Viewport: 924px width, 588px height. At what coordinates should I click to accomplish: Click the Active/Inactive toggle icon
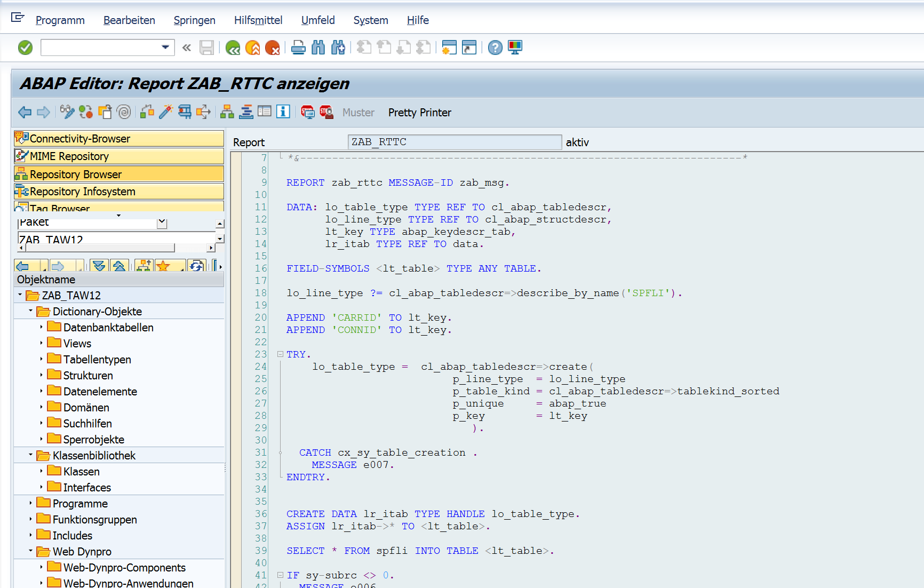(85, 112)
